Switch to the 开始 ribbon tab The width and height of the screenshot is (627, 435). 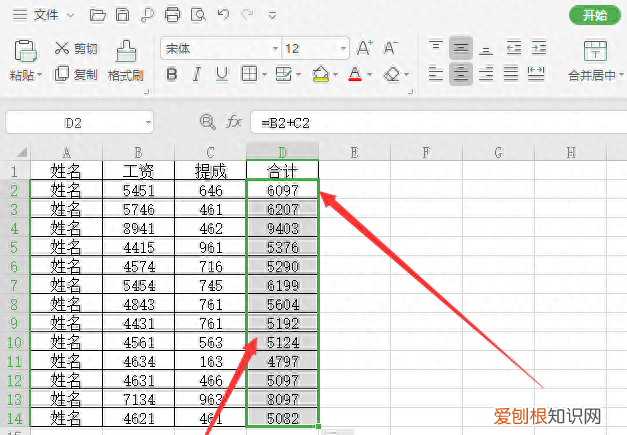pos(595,15)
